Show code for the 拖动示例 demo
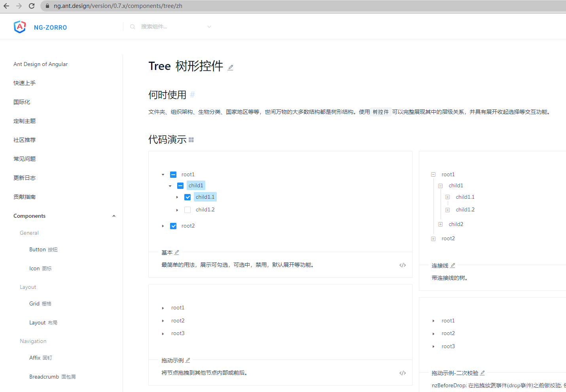The height and width of the screenshot is (392, 566). (402, 373)
